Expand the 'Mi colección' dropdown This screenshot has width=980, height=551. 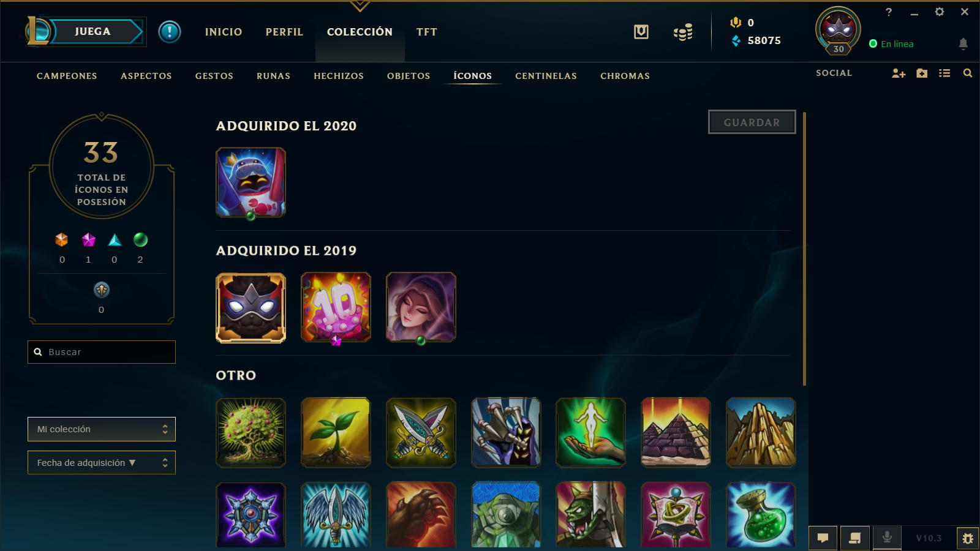(102, 429)
